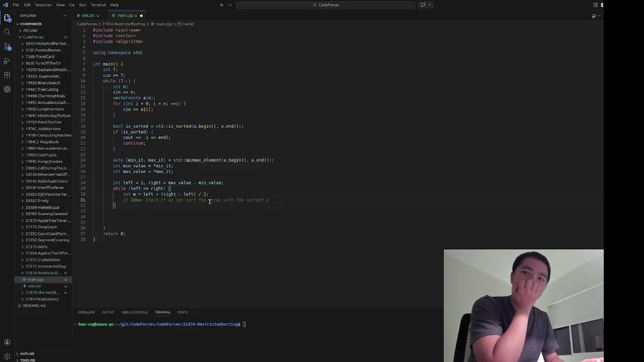Open the Run and Debug view
Viewport: 644px width, 362px height.
(7, 61)
